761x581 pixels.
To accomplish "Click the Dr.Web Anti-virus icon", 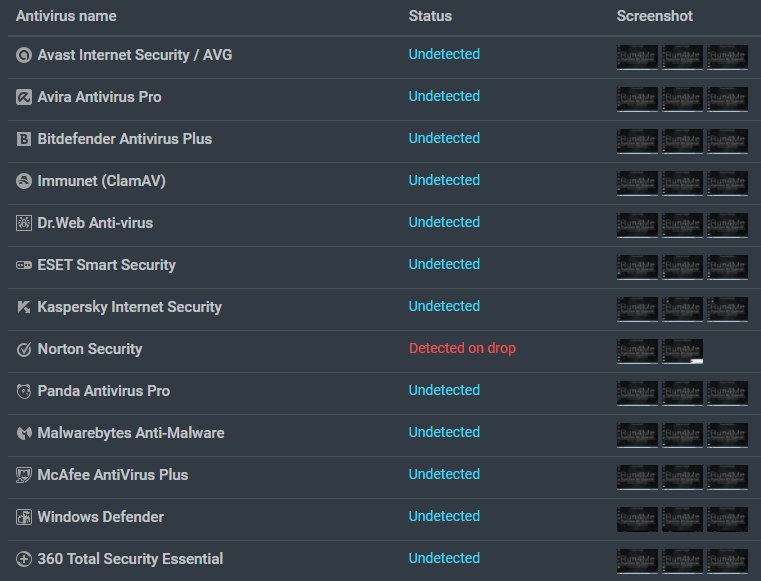I will tap(24, 223).
